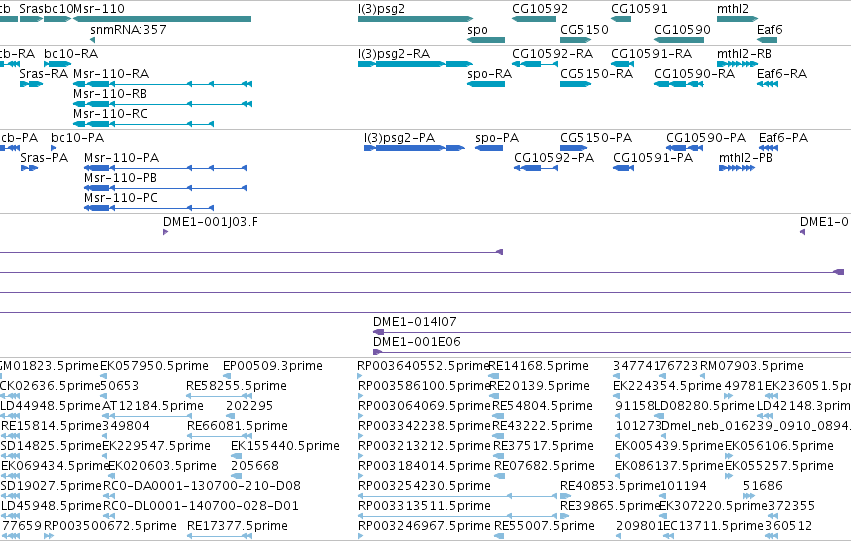Viewport: 851px width, 541px height.
Task: Select the Msr-110-PC protein feature
Action: point(149,208)
